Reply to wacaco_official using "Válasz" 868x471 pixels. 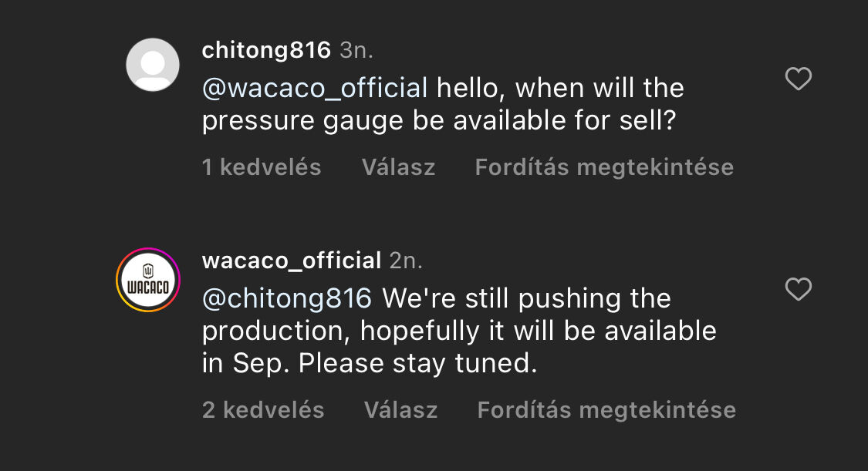(400, 409)
